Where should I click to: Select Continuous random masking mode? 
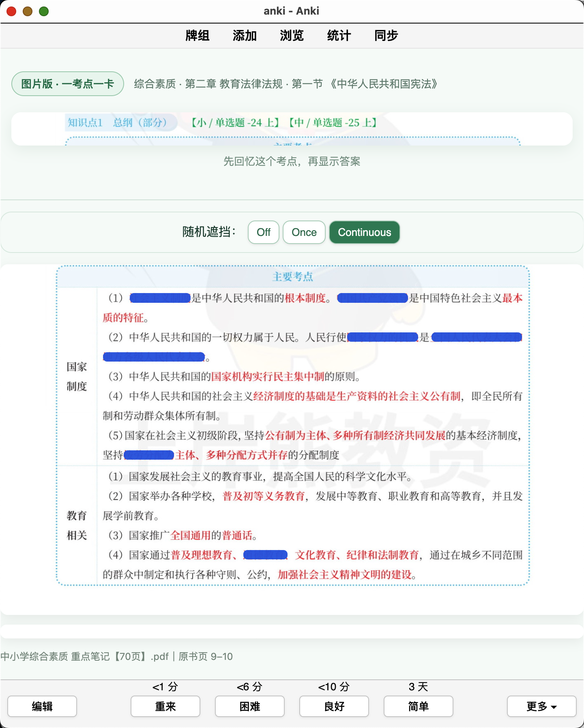click(365, 232)
